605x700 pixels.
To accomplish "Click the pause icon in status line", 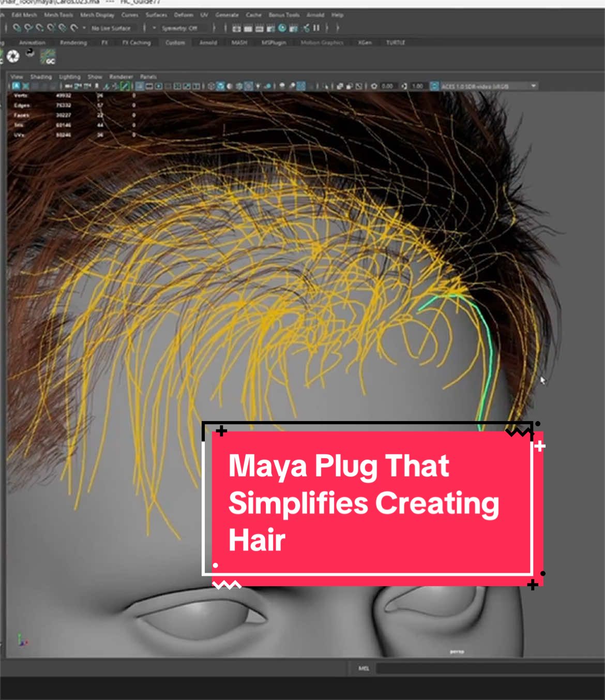I will [316, 28].
